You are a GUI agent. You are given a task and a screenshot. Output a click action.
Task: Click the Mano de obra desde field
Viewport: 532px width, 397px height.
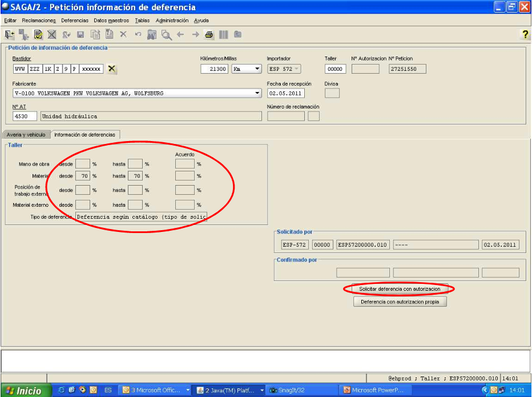click(82, 164)
